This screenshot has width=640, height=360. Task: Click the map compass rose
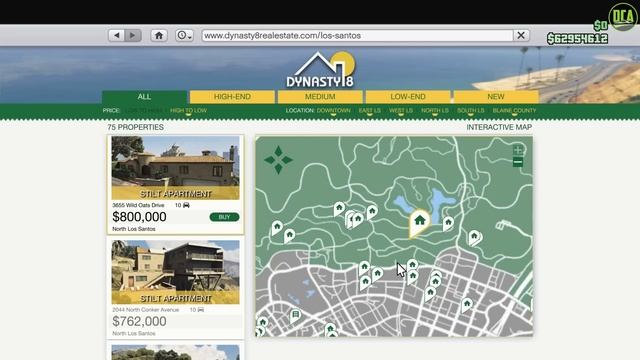(x=278, y=160)
